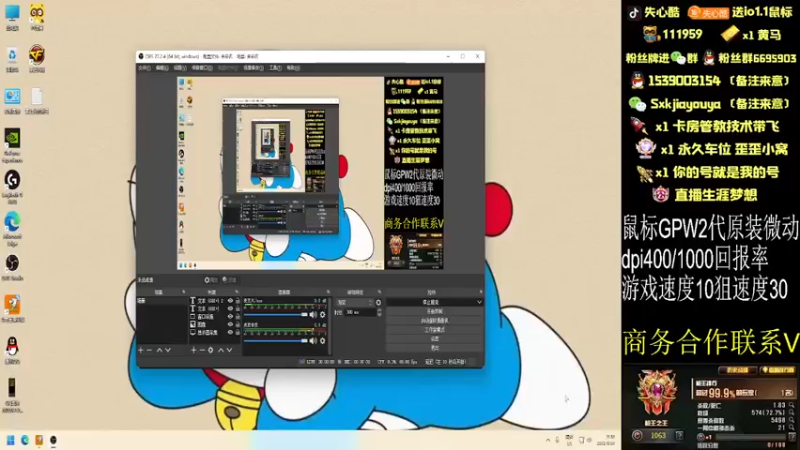Open the blank text document desktop icon
800x450 pixels.
[x=37, y=101]
